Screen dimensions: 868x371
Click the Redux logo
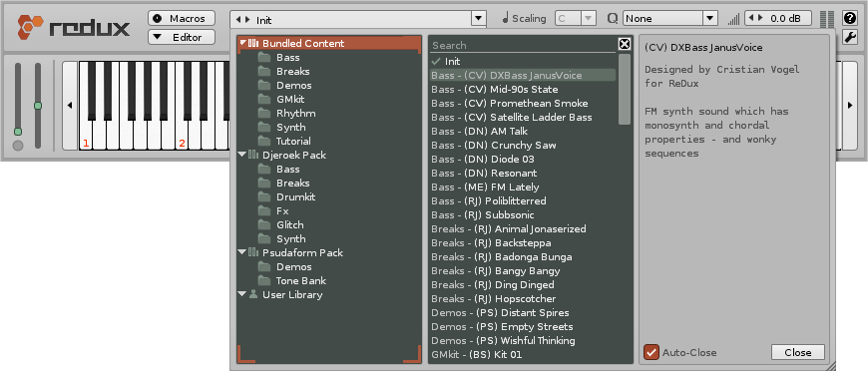pyautogui.click(x=74, y=28)
